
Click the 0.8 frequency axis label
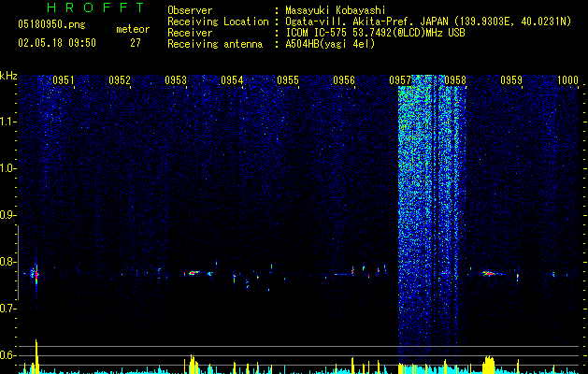click(7, 262)
